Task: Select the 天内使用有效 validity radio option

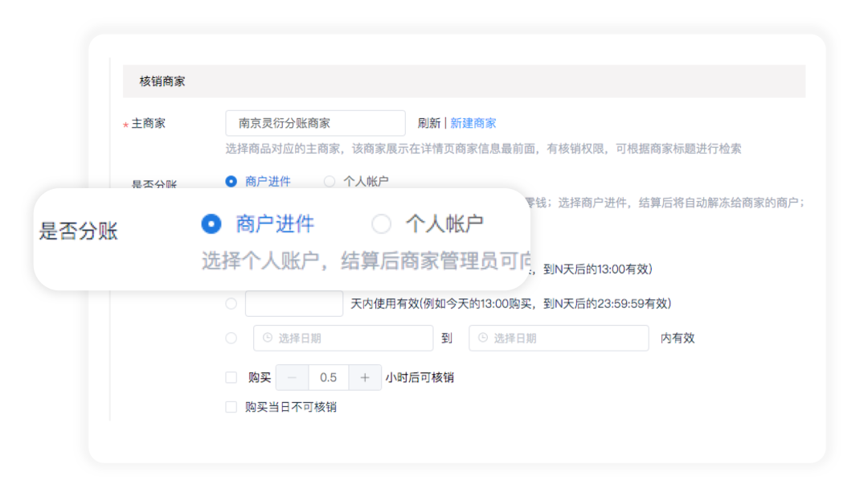Action: pyautogui.click(x=231, y=303)
